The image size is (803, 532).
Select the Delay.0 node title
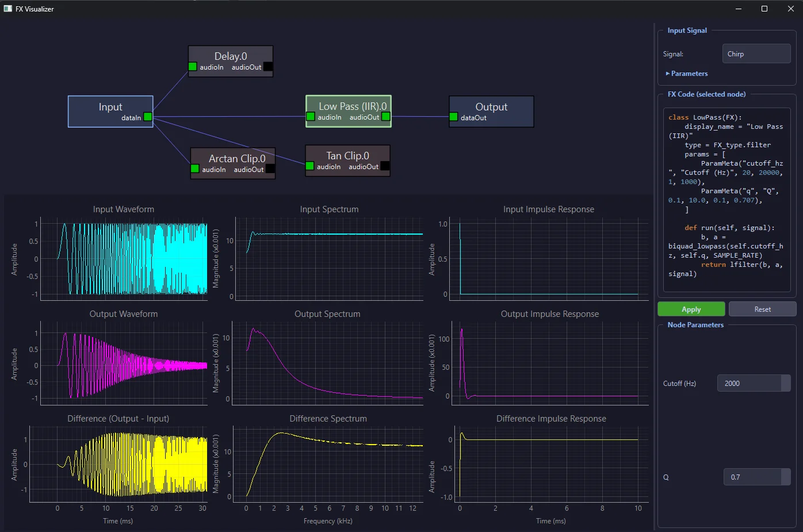(231, 56)
